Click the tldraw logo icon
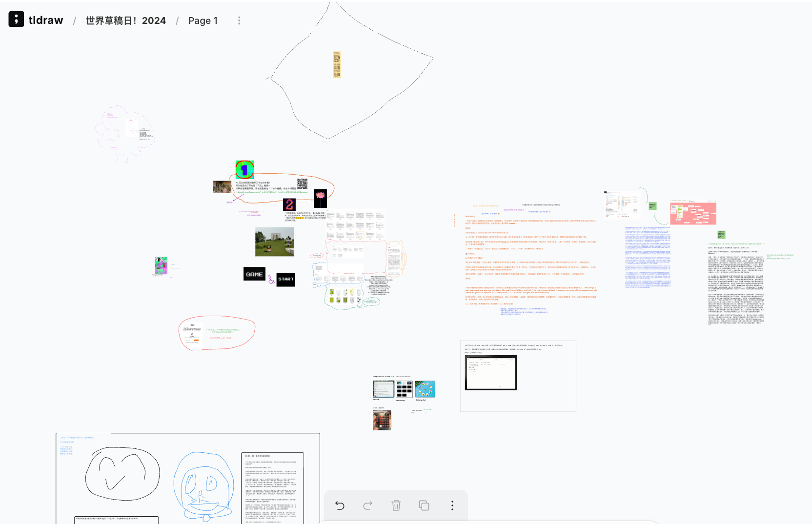812x524 pixels. (16, 19)
